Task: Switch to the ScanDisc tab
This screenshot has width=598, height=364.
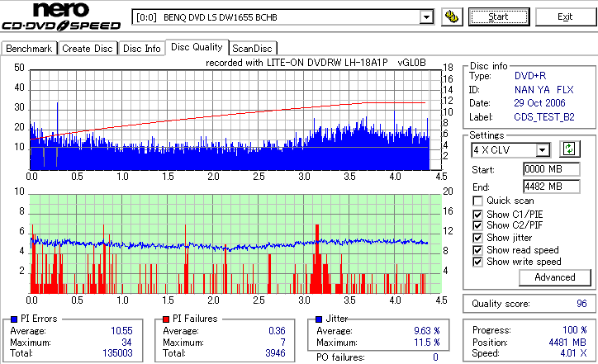Action: click(252, 49)
